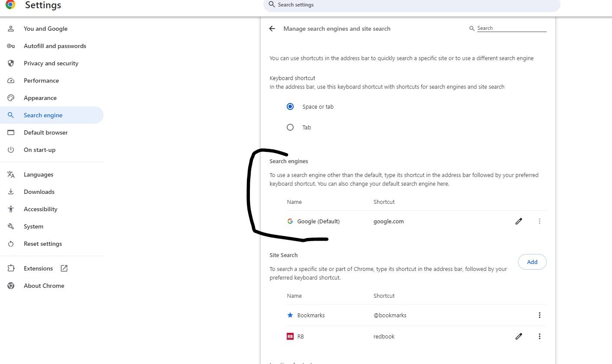Click the download arrow icon for Downloads

[11, 192]
